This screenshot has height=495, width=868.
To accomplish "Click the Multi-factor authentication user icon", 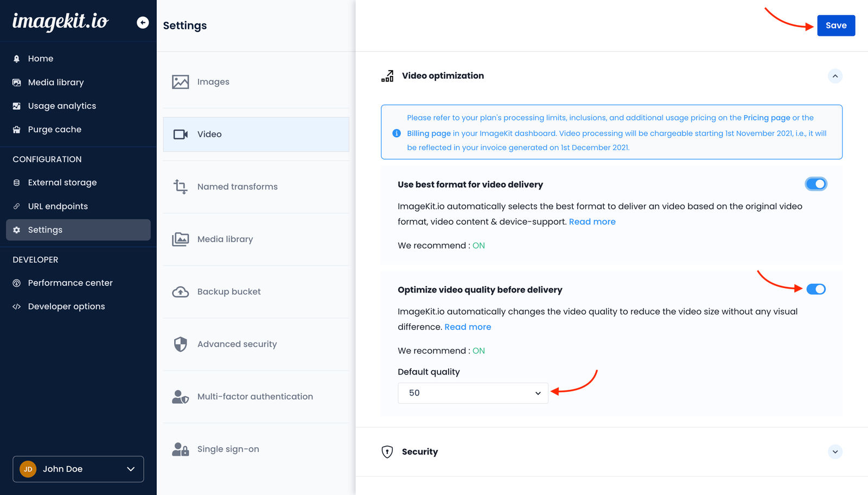I will (181, 397).
